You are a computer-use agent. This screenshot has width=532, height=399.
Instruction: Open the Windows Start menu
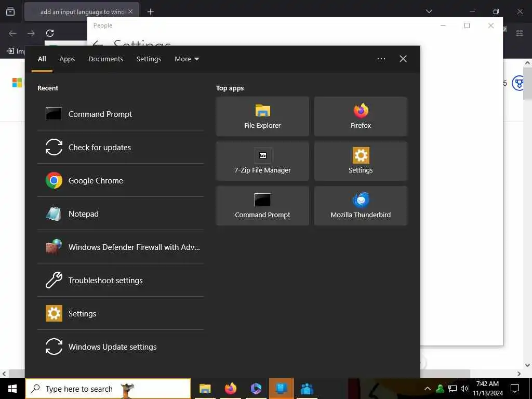coord(12,389)
